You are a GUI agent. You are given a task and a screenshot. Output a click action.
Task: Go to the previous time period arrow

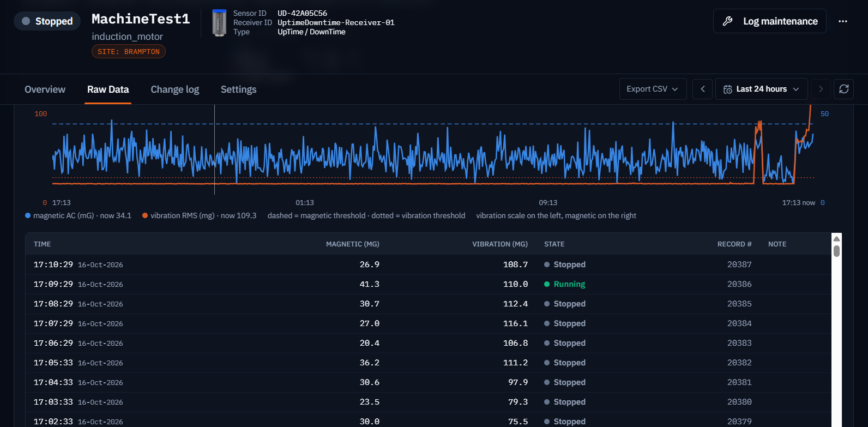tap(703, 89)
